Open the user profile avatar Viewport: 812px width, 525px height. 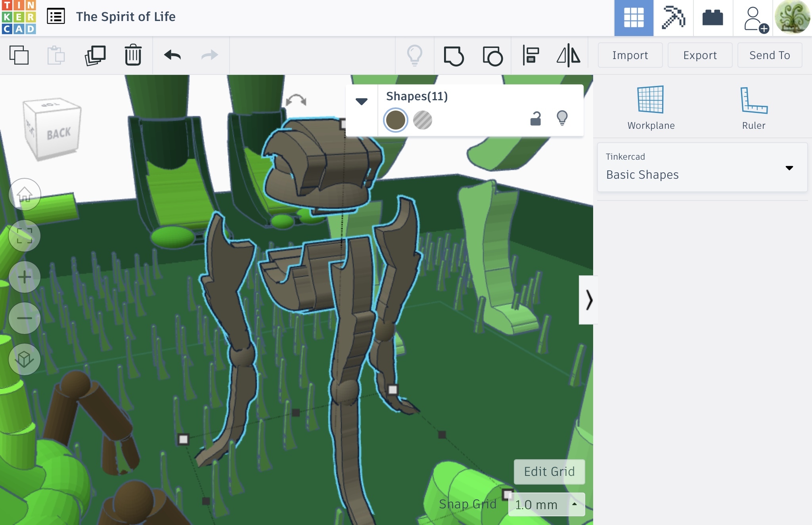pyautogui.click(x=792, y=17)
